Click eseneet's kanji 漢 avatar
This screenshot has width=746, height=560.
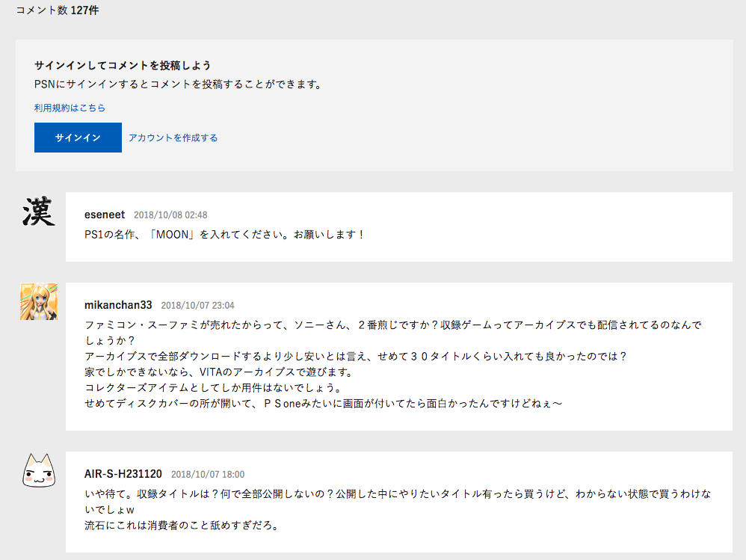[x=39, y=212]
